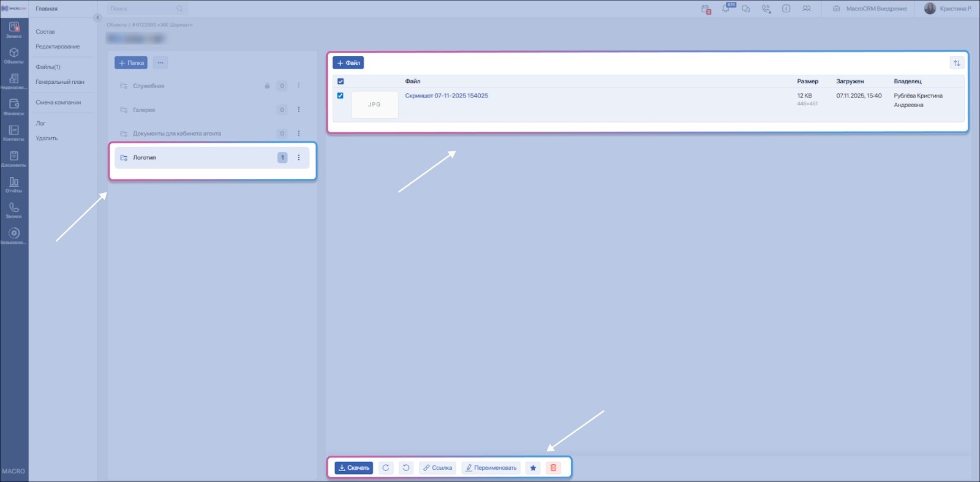The width and height of the screenshot is (980, 482).
Task: Open the calendar icon with the red badge
Action: point(706,9)
